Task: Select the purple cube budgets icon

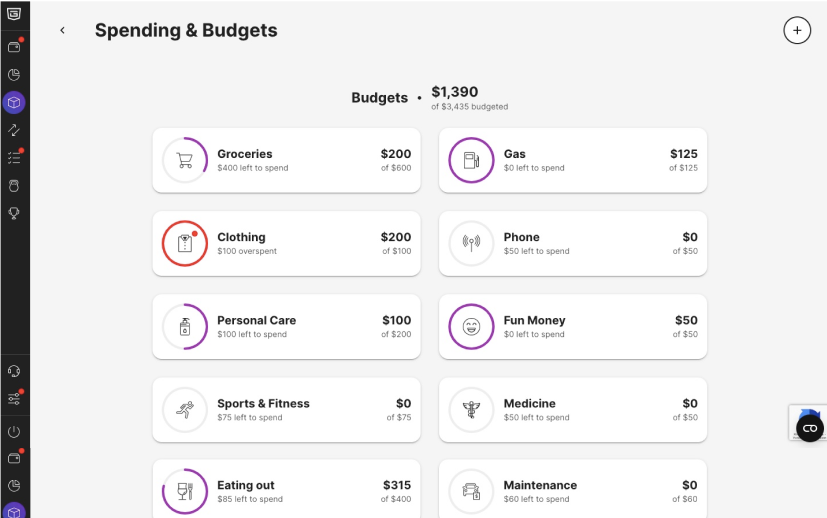Action: 14,102
